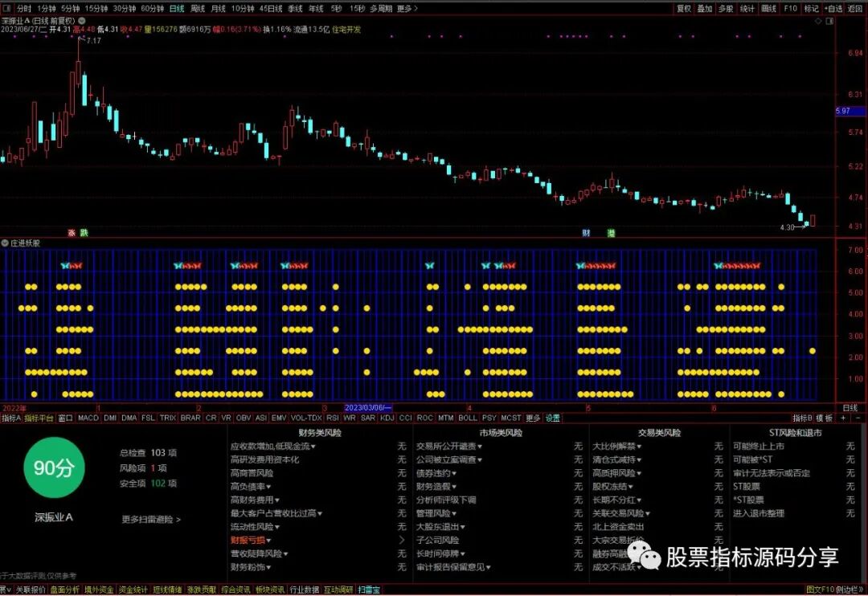Expand the 财务造假 risk item

coord(436,487)
